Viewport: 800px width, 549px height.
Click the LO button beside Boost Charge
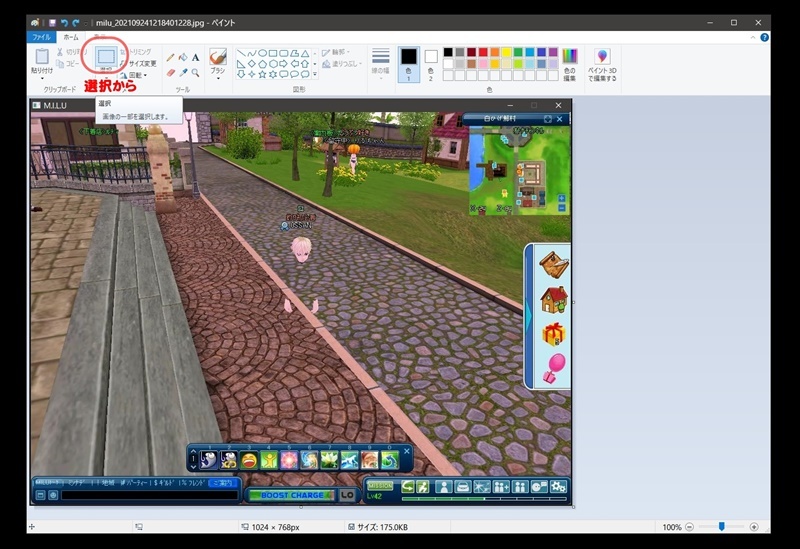[x=347, y=495]
